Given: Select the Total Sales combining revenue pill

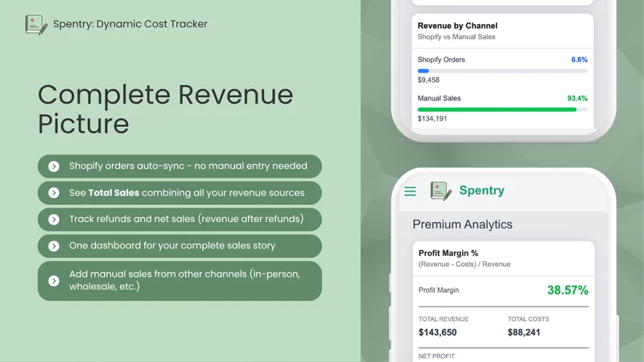Looking at the screenshot, I should tap(180, 193).
